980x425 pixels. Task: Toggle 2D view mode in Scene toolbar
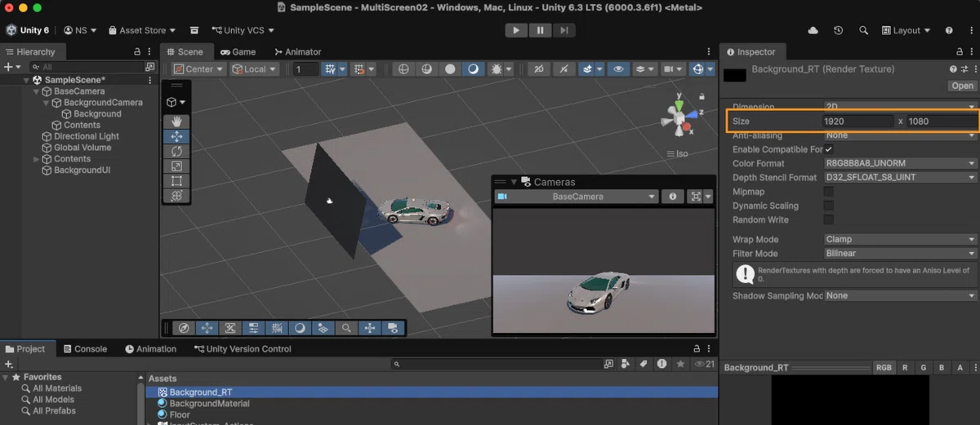pyautogui.click(x=538, y=69)
